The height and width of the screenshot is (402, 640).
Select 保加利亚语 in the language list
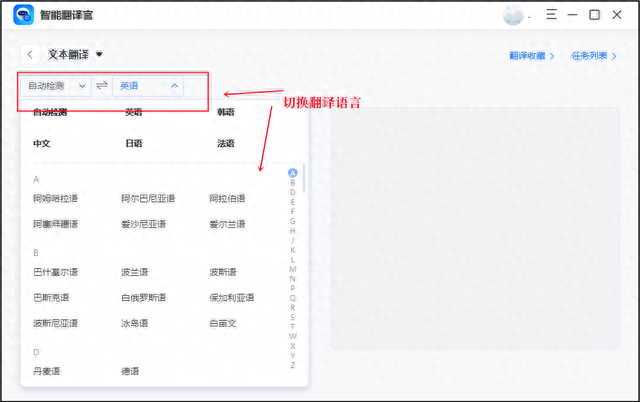coord(232,298)
